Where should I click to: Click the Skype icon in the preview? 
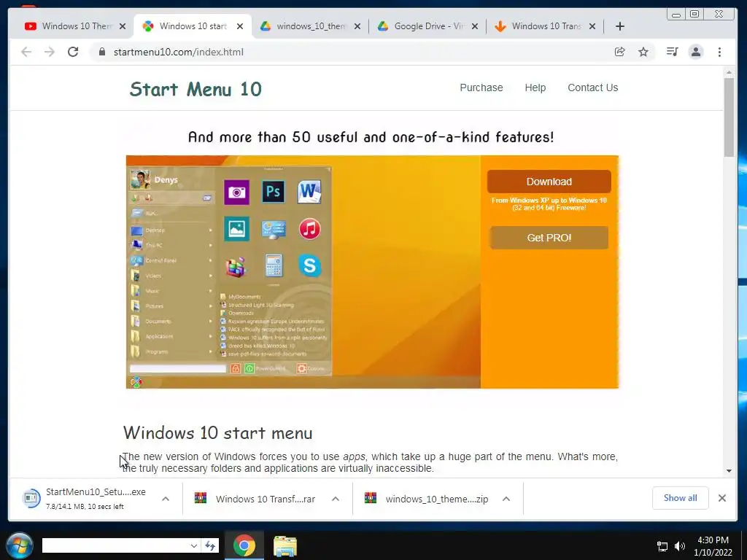[309, 265]
